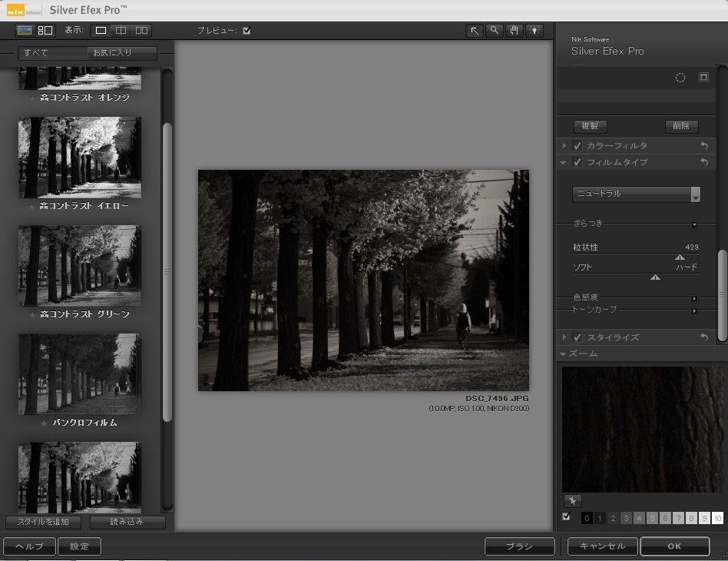Confirm with the OK button
This screenshot has height=561, width=728.
(x=674, y=546)
